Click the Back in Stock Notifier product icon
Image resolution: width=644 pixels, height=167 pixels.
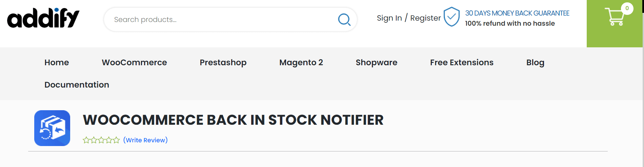(52, 128)
